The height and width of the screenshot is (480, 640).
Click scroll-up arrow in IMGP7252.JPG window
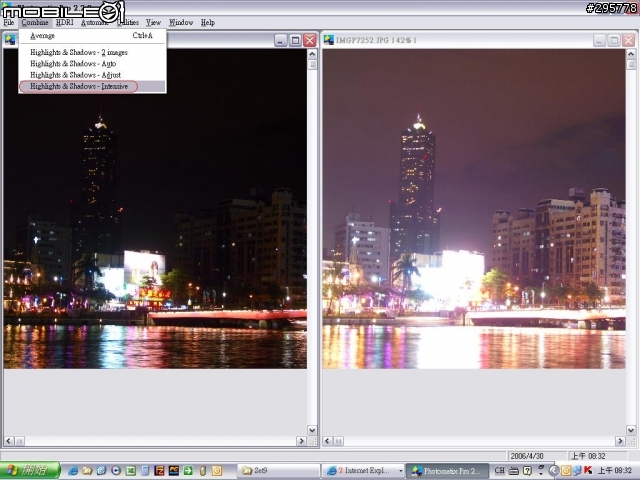631,54
